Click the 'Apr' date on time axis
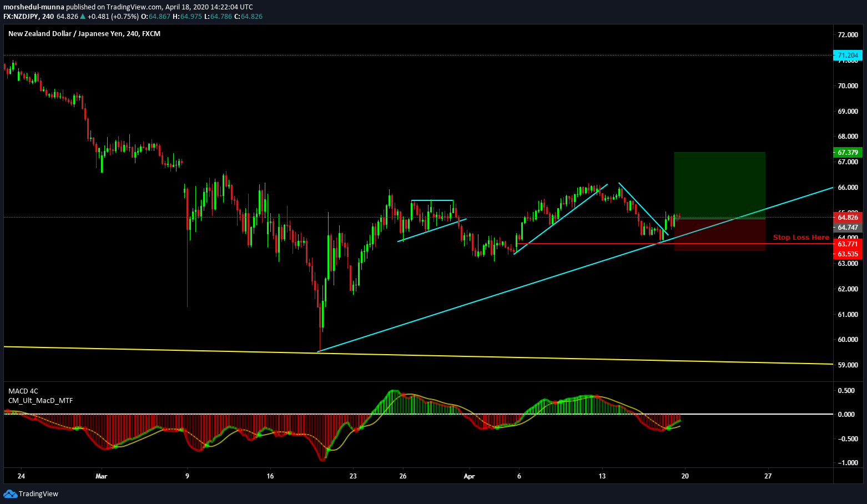 click(470, 476)
